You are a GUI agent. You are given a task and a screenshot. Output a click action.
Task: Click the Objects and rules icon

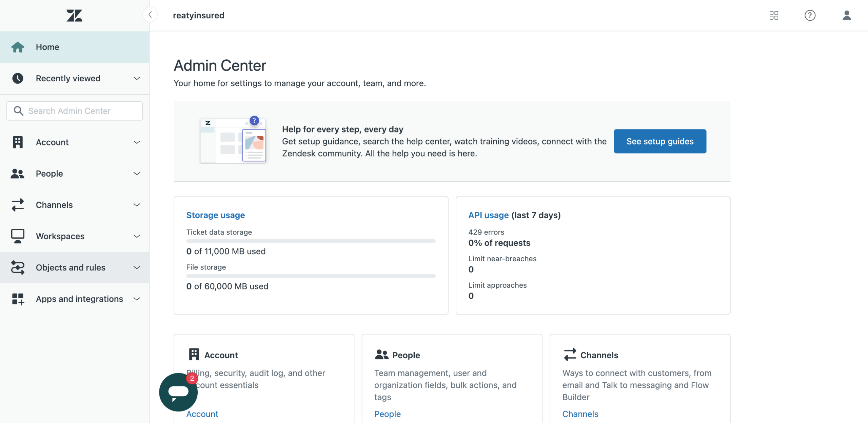18,267
